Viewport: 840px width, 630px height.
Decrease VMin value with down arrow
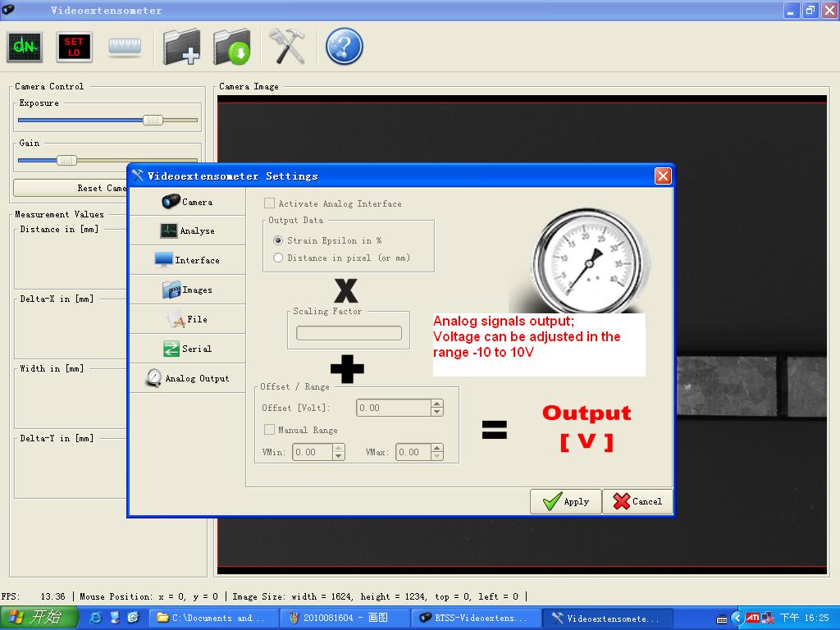point(339,456)
